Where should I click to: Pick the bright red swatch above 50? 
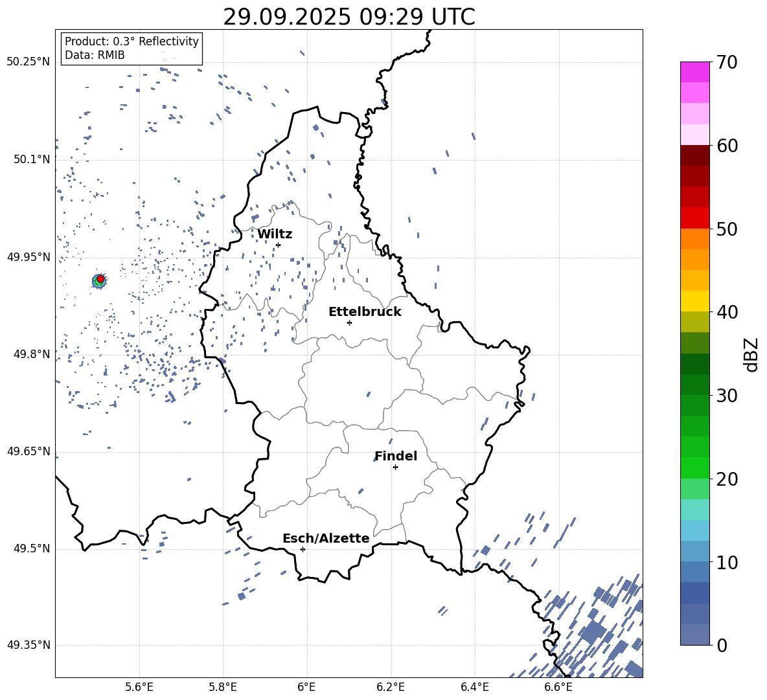tap(694, 218)
